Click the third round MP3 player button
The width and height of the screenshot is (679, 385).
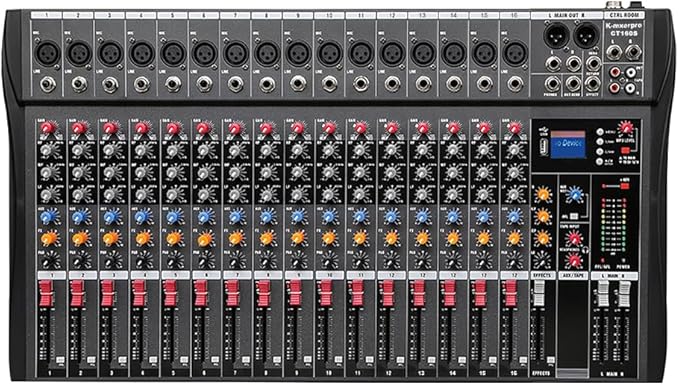[600, 152]
